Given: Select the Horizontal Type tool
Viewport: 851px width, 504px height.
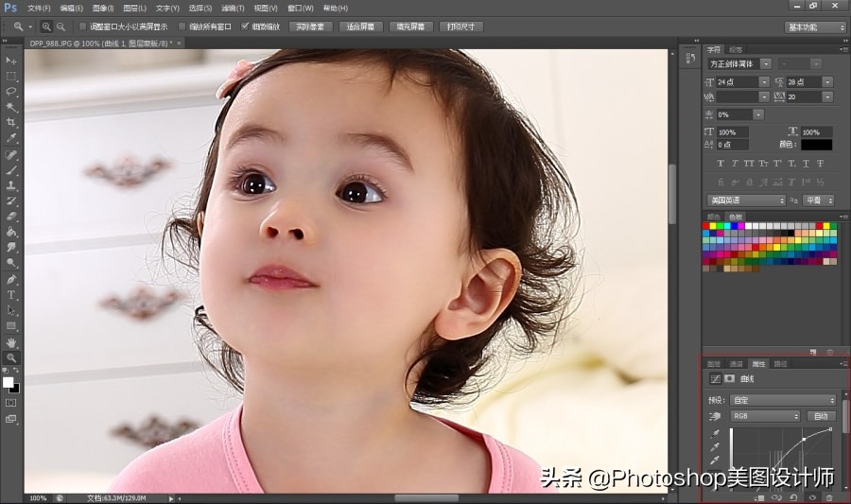Looking at the screenshot, I should point(10,295).
